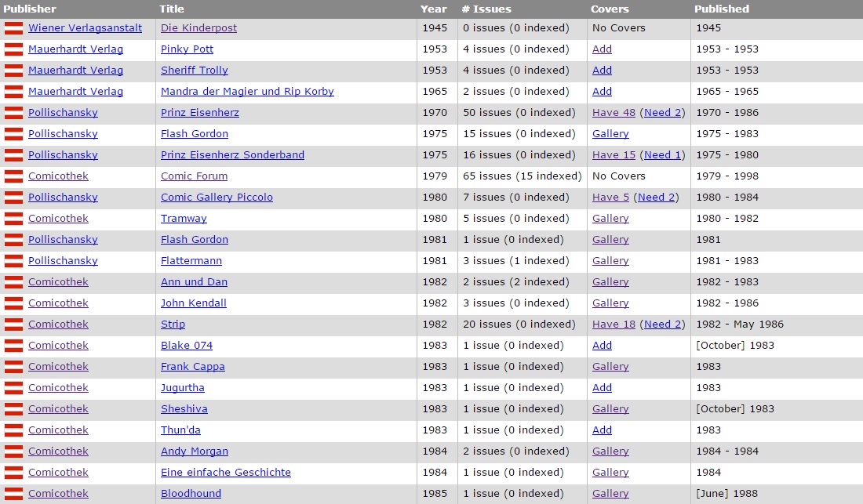This screenshot has height=504, width=863.
Task: Click the flag icon in the Flattermann row
Action: [13, 261]
